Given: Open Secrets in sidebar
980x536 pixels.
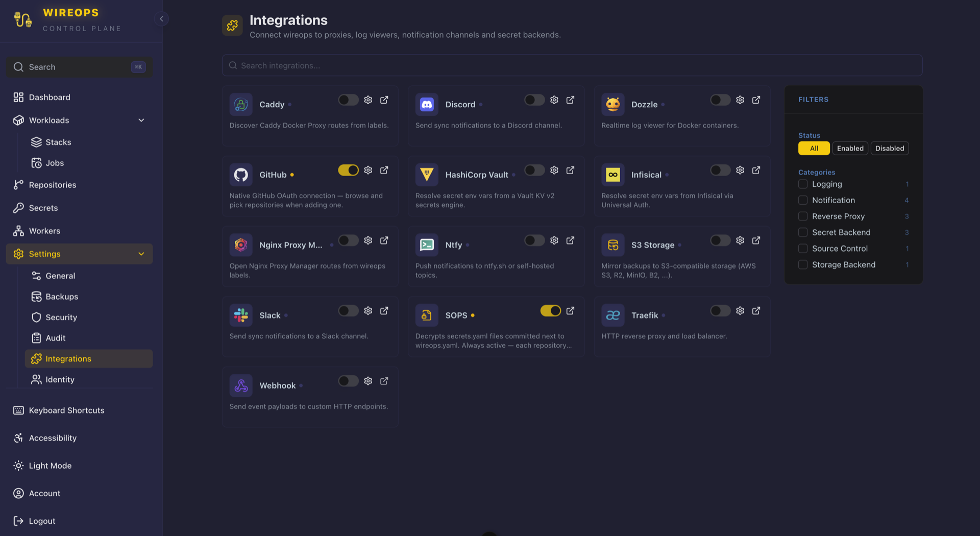Looking at the screenshot, I should [x=79, y=208].
